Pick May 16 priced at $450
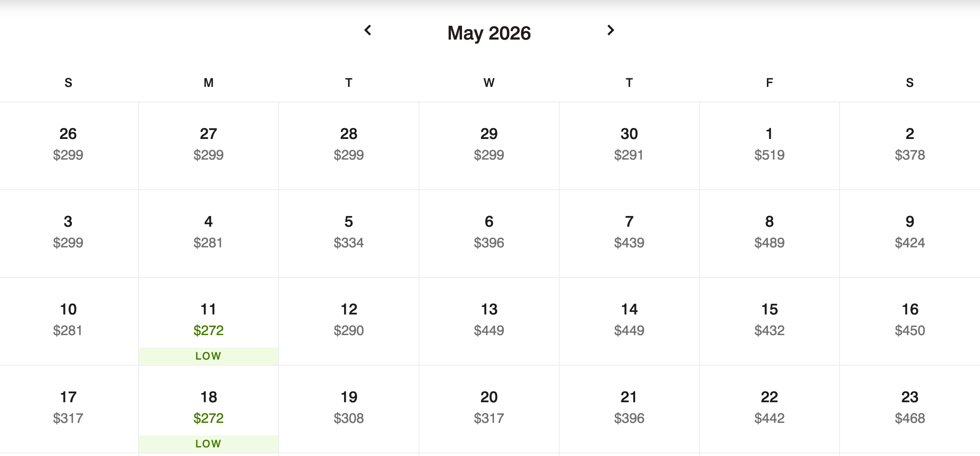The image size is (980, 456). click(x=910, y=320)
